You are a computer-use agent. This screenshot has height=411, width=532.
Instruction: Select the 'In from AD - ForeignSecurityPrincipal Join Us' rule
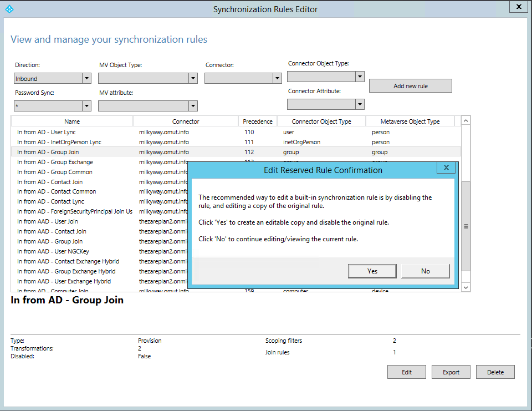click(75, 211)
